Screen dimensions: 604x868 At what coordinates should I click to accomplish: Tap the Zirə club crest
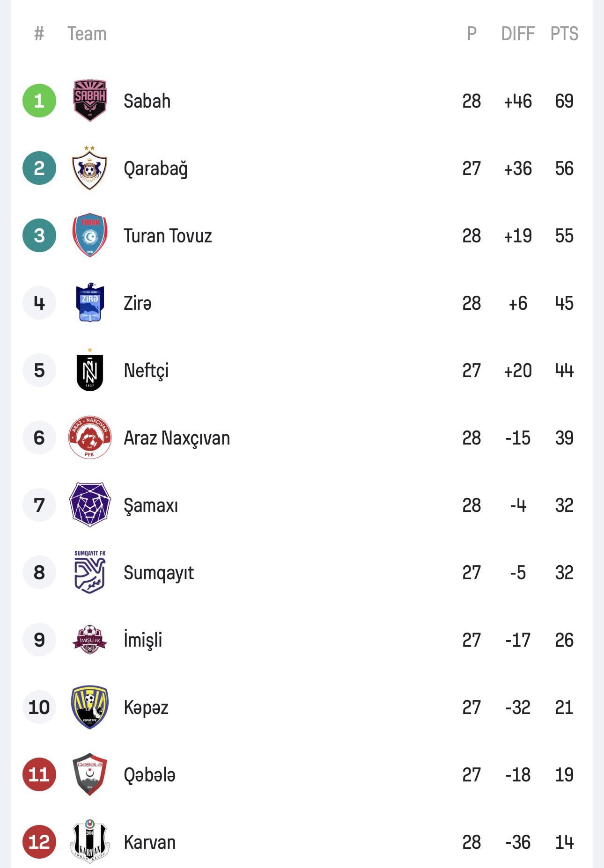[90, 303]
